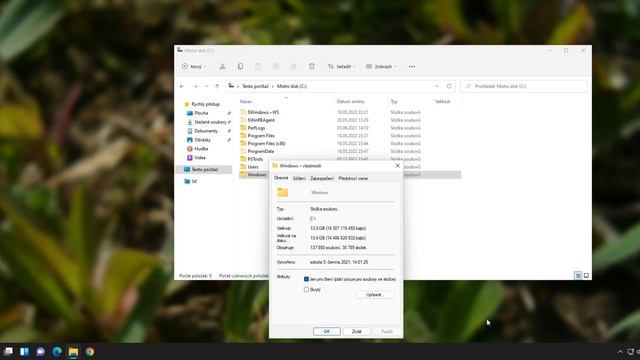Open the Nový new item dropdown

point(194,67)
